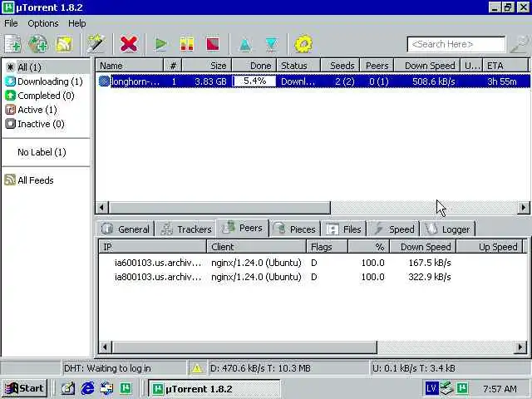The height and width of the screenshot is (399, 532).
Task: Select peer ia600103.us.archiv... row
Action: click(313, 263)
